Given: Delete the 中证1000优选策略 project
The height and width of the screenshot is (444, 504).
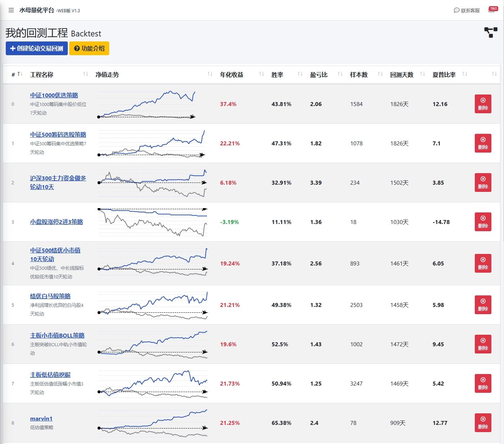Looking at the screenshot, I should [x=483, y=104].
